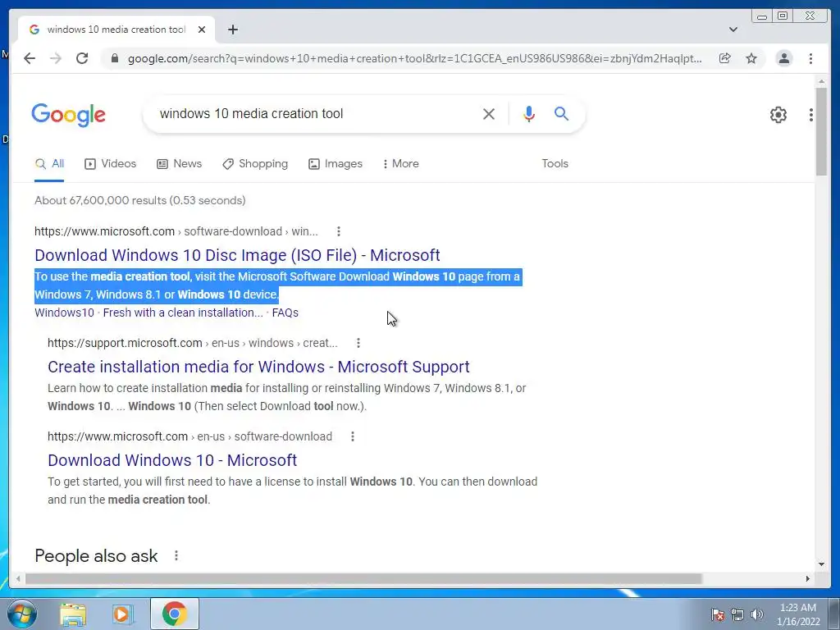This screenshot has height=630, width=840.
Task: Submit search with the magnifier icon
Action: (561, 113)
